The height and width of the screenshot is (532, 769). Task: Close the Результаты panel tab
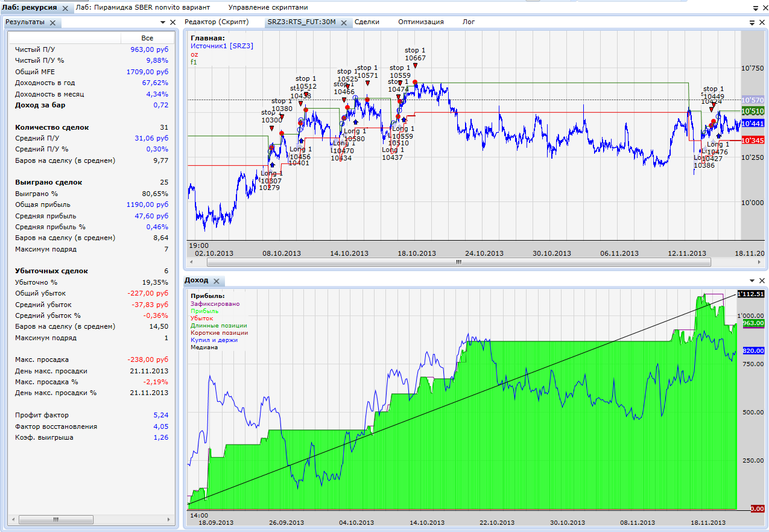click(52, 23)
